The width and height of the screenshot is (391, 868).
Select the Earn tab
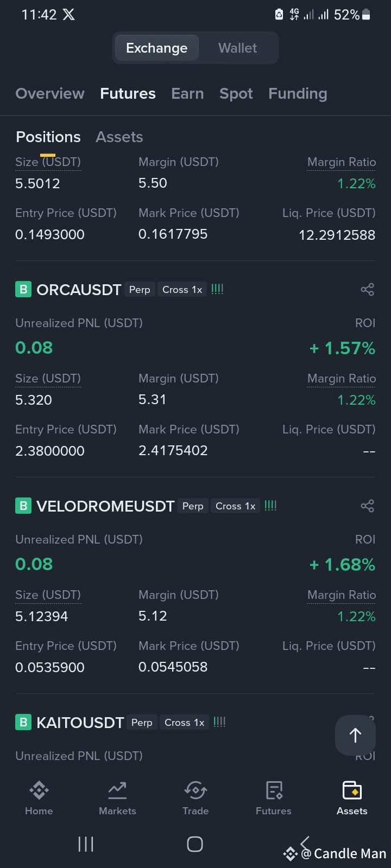click(187, 93)
